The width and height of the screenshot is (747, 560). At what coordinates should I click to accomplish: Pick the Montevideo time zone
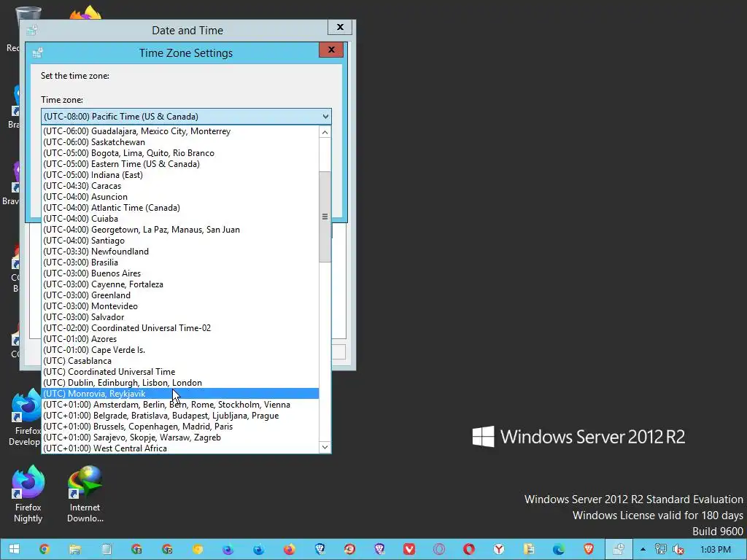coord(180,306)
